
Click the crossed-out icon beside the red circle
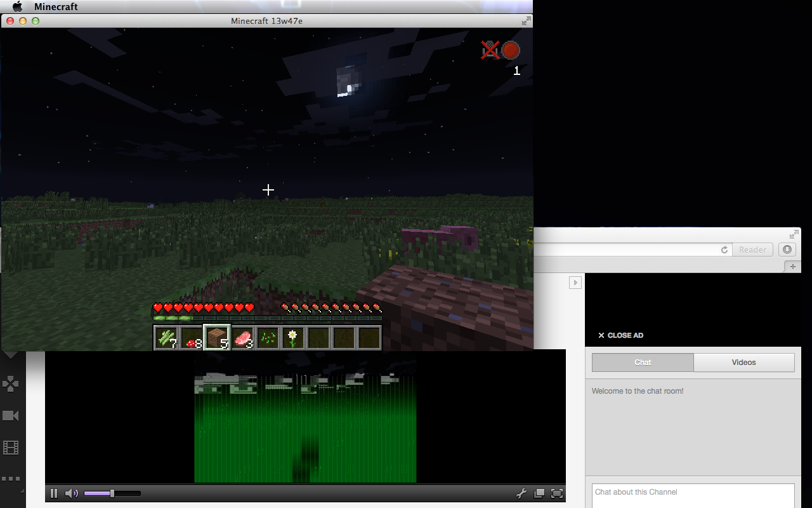pyautogui.click(x=490, y=50)
